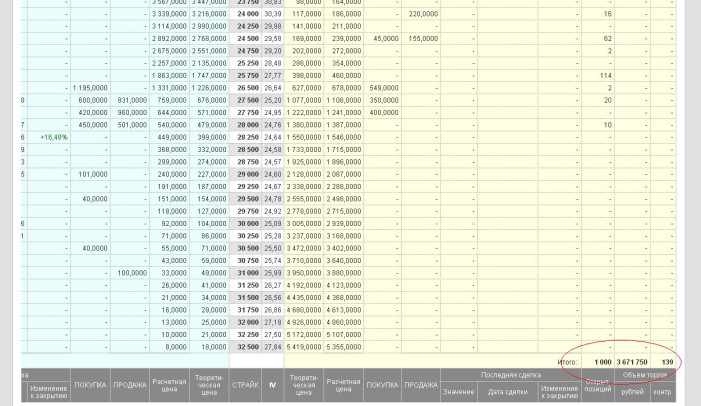The height and width of the screenshot is (406, 701).
Task: Click open positions value 16
Action: (x=608, y=14)
